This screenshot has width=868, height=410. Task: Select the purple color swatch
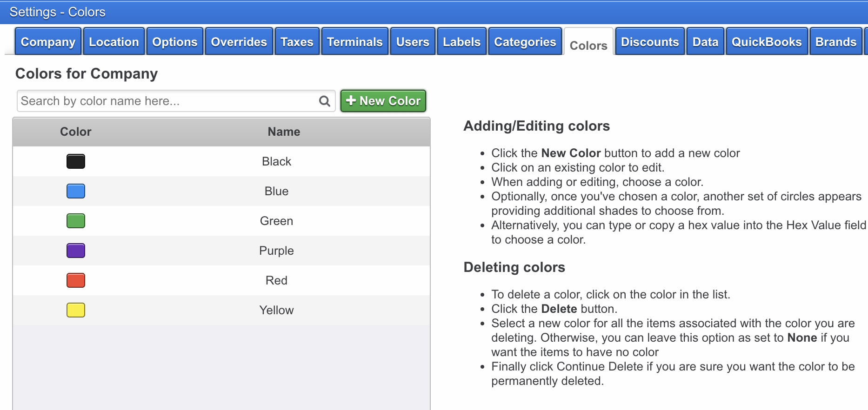click(76, 251)
